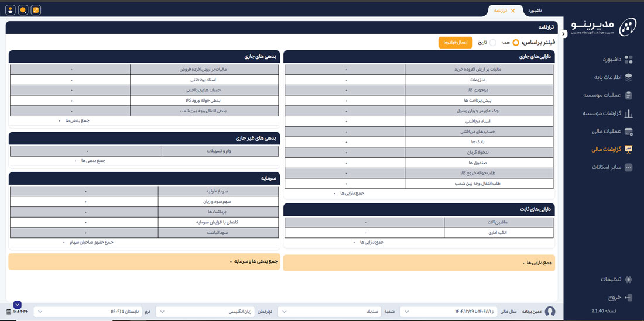Open the ترم term dropdown
Screen dimensions: 644x321
tap(88, 312)
